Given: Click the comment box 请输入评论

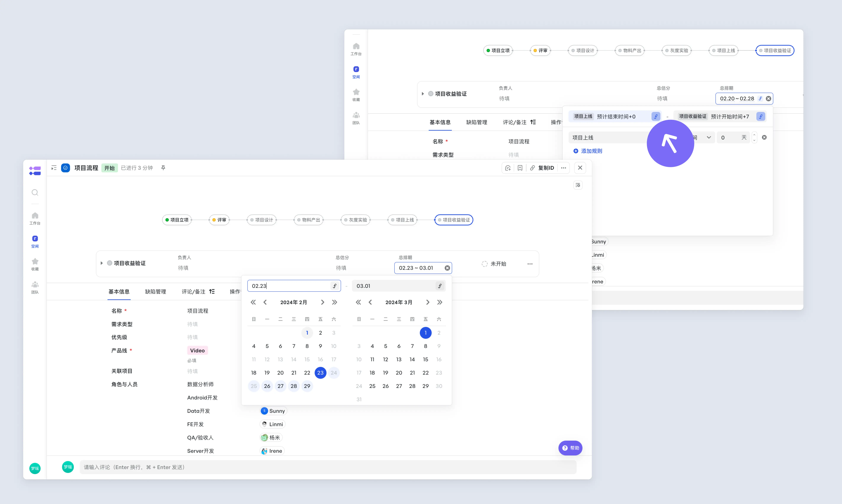Looking at the screenshot, I should pyautogui.click(x=328, y=467).
